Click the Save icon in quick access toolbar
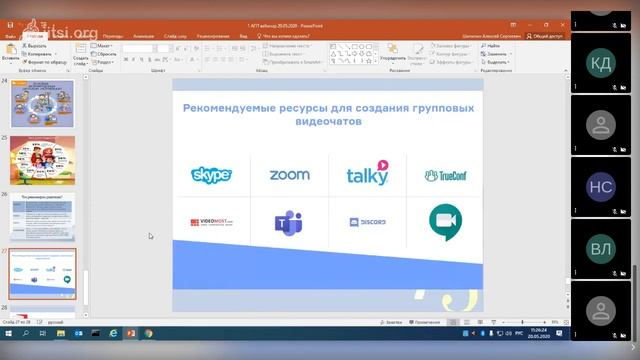The width and height of the screenshot is (640, 360). click(x=10, y=25)
